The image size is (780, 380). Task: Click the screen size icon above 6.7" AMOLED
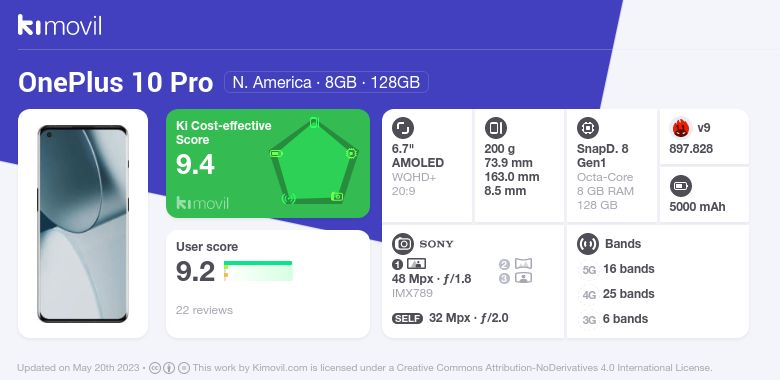(x=402, y=128)
